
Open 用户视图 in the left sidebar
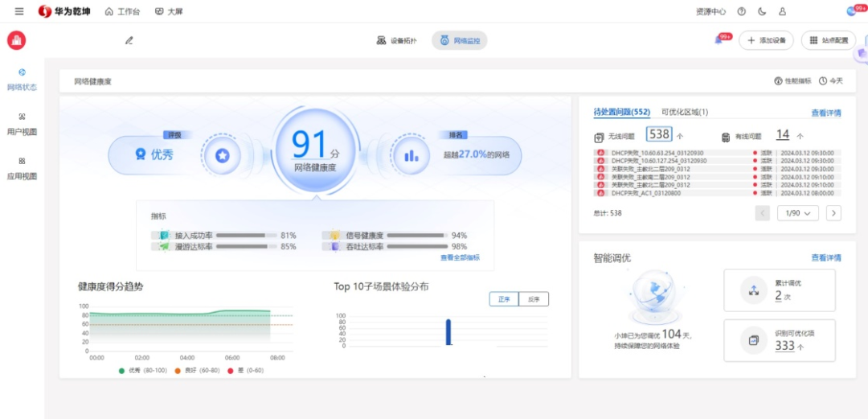(22, 124)
